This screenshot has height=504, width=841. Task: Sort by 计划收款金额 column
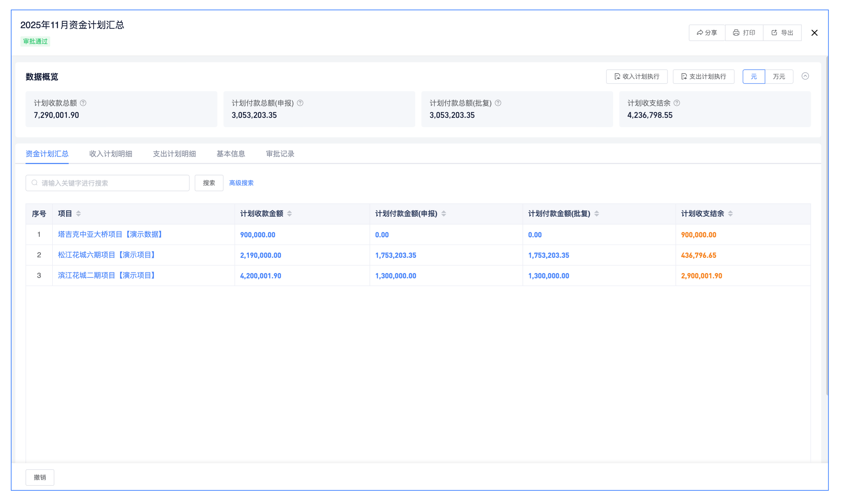tap(289, 214)
